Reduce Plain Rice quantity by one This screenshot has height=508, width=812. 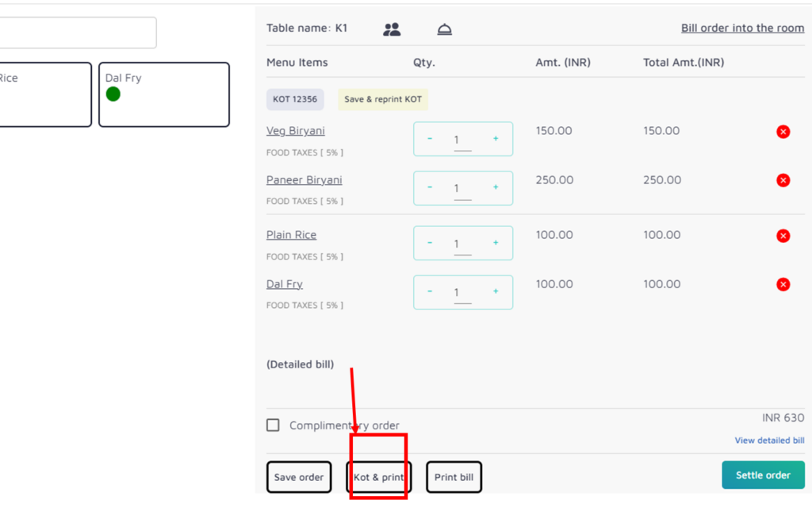(430, 243)
